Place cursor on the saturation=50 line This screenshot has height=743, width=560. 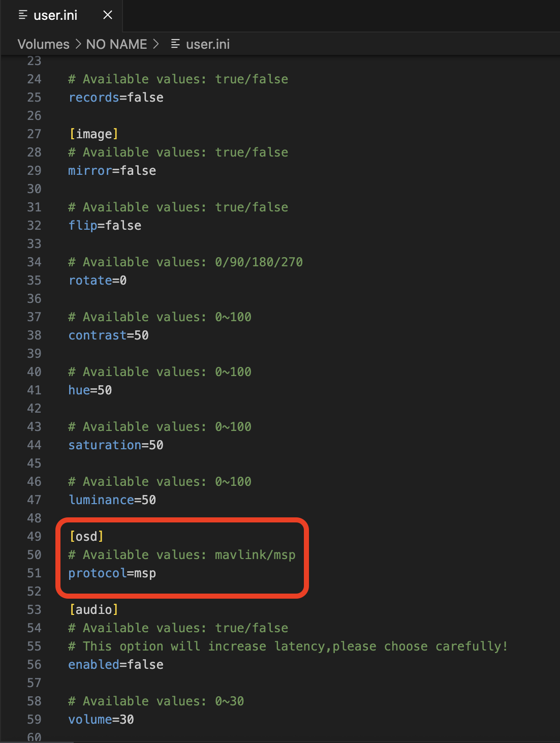[x=116, y=445]
